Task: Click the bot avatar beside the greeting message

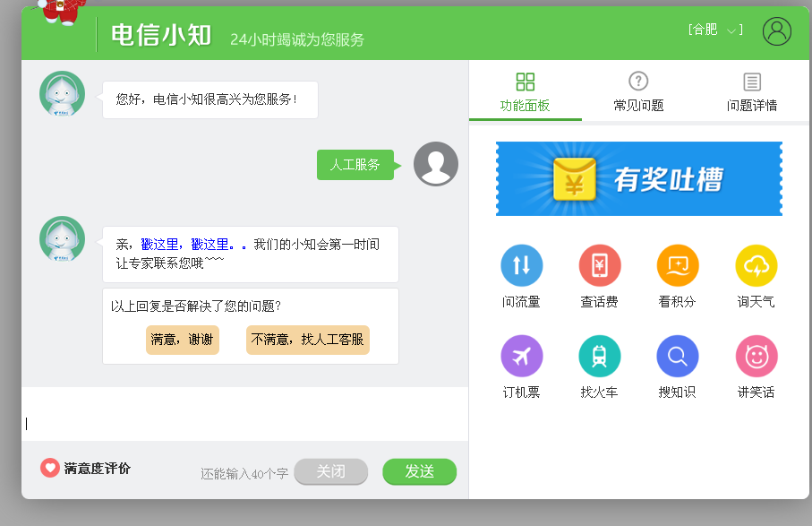Action: (x=62, y=93)
